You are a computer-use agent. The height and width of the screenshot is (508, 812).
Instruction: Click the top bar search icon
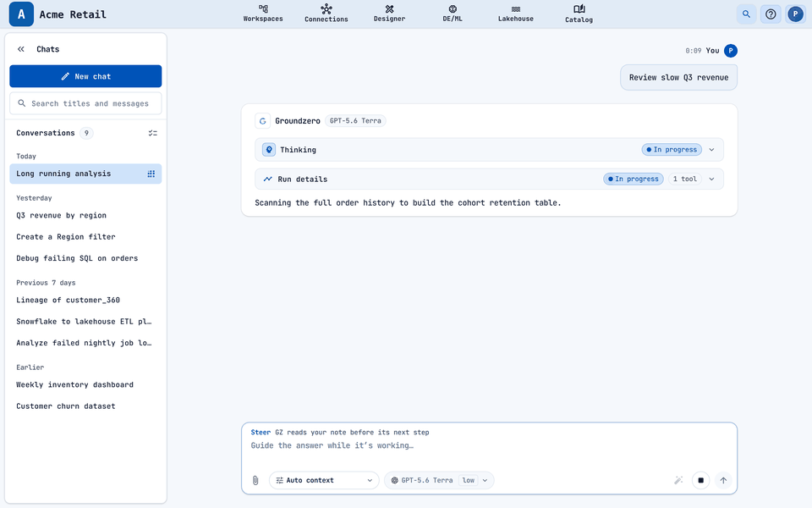tap(746, 14)
